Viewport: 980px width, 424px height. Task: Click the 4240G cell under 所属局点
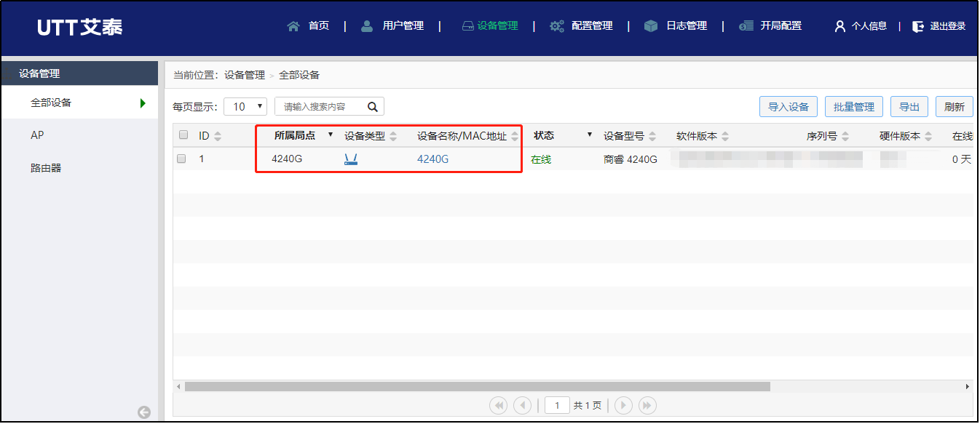pos(287,159)
